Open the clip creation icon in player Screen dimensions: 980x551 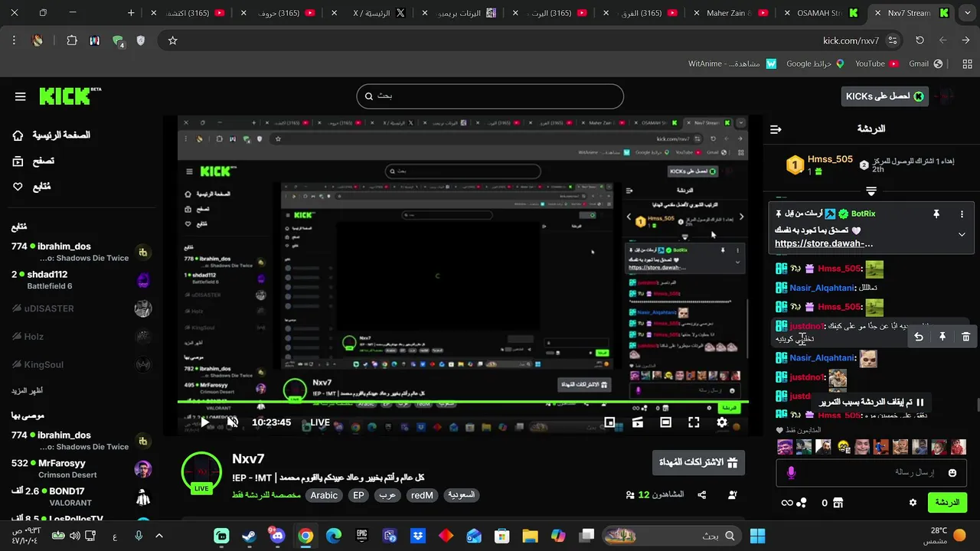click(637, 422)
